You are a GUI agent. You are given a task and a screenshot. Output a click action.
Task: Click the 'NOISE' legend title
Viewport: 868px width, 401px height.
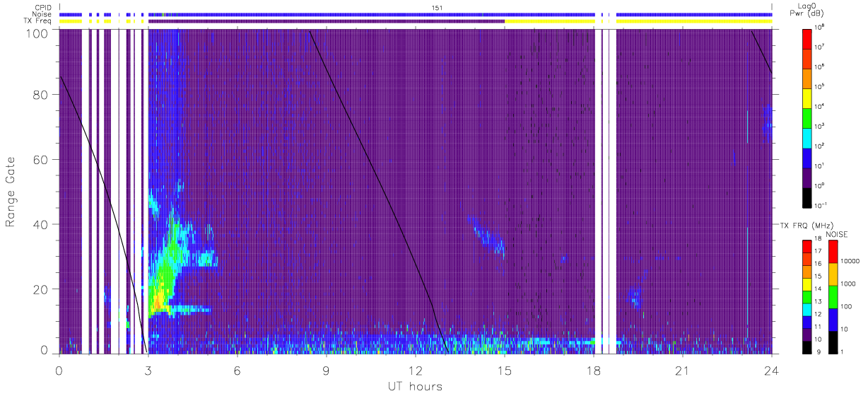(x=836, y=234)
